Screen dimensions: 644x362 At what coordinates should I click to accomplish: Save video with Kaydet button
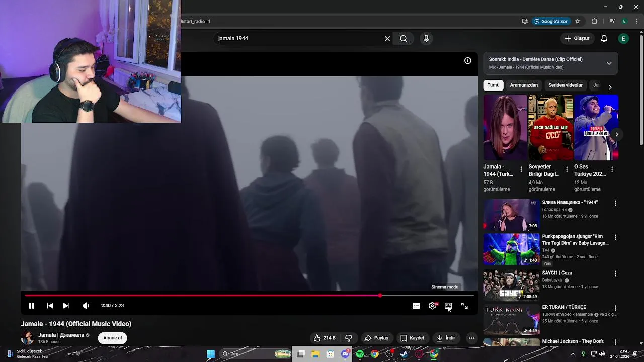(x=412, y=338)
